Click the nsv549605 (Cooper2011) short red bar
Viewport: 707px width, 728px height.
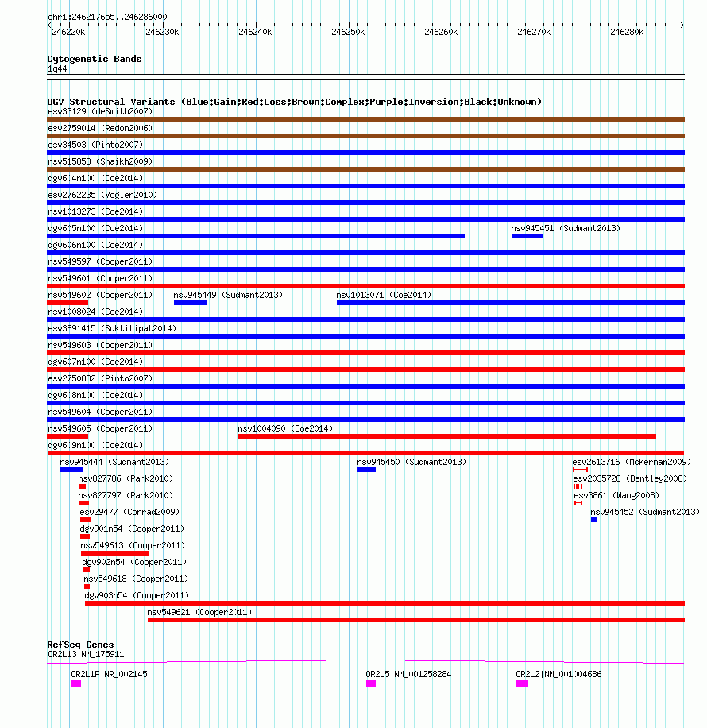tap(68, 437)
